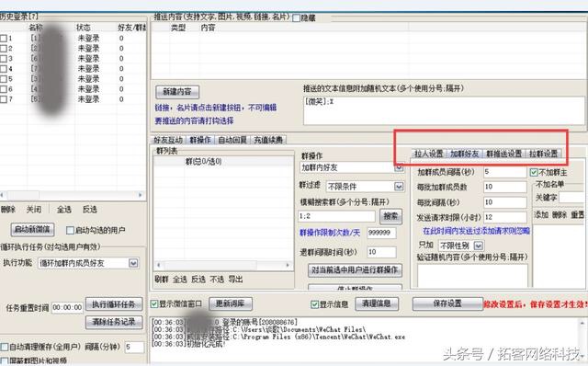588x366 pixels.
Task: Click the 启动新微信 button
Action: click(32, 229)
